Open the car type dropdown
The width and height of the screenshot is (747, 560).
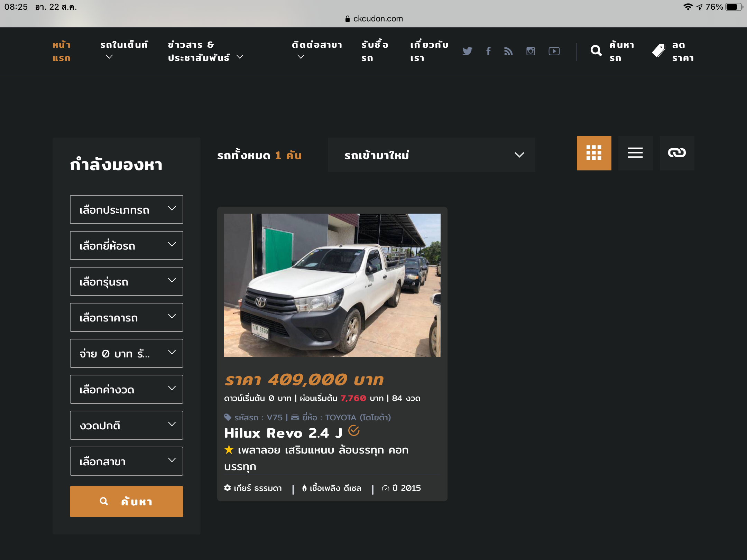(126, 209)
